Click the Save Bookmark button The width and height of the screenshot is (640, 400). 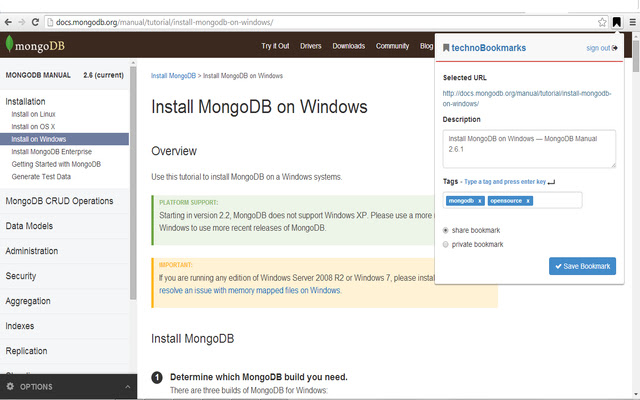tap(582, 266)
